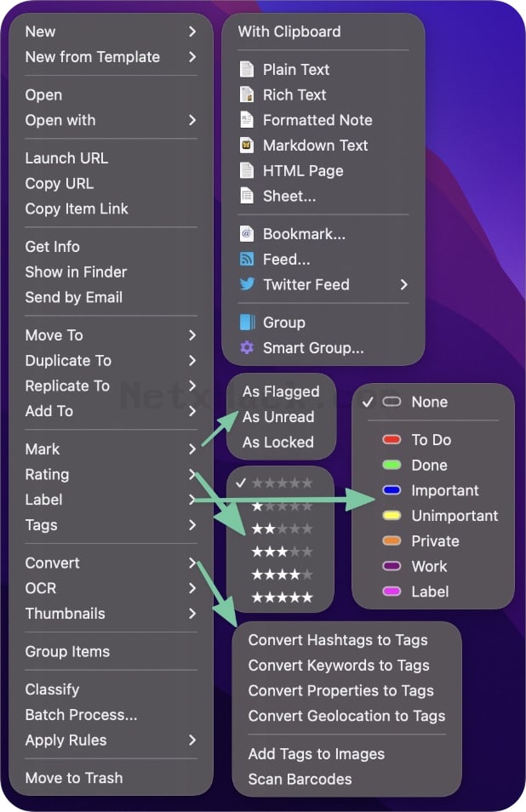Viewport: 526px width, 812px height.
Task: Select the Markdown Text icon
Action: click(247, 146)
